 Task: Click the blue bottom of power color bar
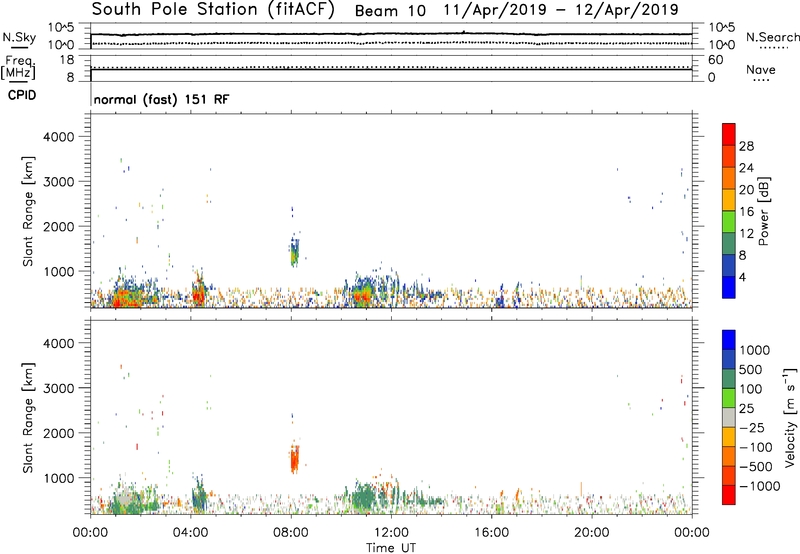[x=729, y=287]
